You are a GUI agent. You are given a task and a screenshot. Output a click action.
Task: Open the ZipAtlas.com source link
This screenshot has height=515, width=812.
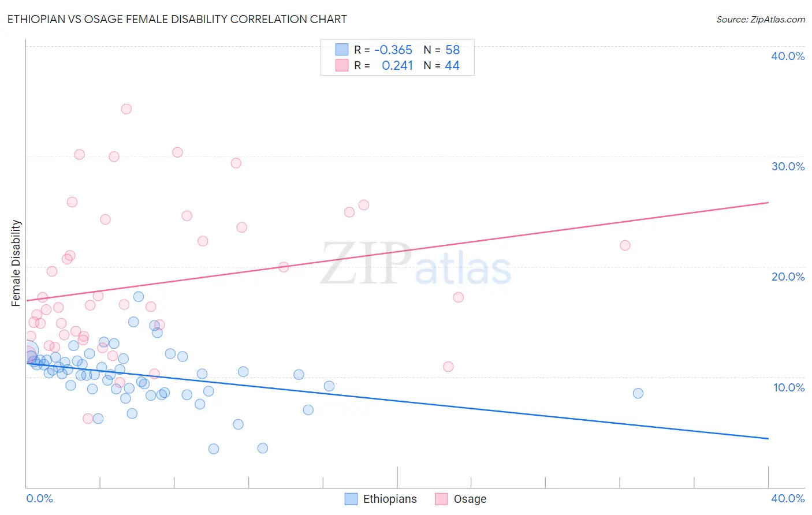point(761,19)
